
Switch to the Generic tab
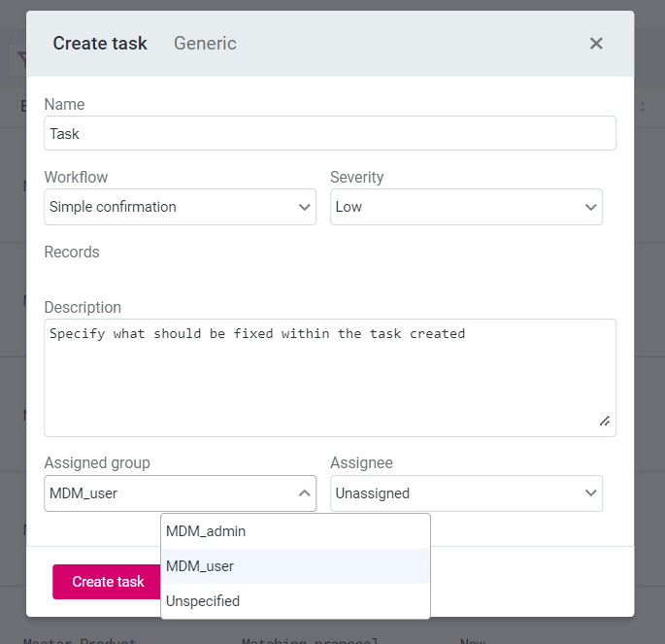coord(205,44)
